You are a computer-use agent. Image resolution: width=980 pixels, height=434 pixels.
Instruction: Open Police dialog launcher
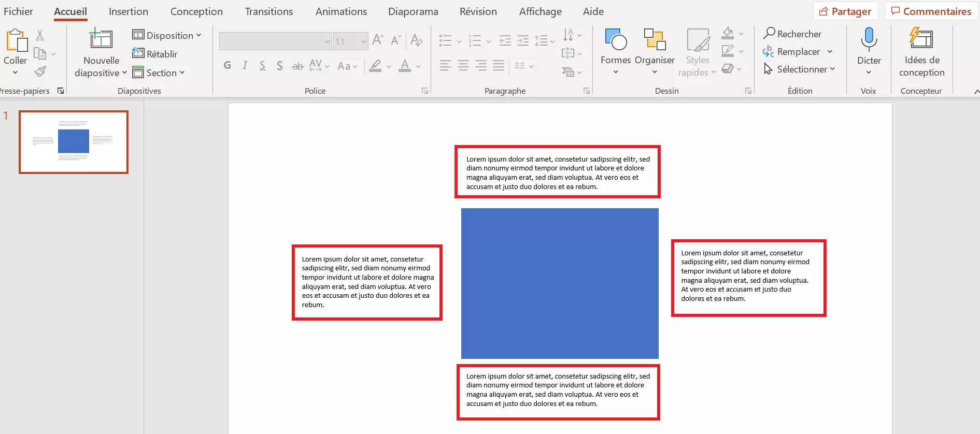point(425,91)
